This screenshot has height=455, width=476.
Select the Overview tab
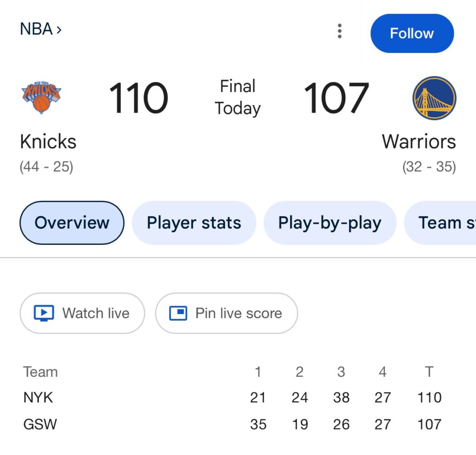point(72,223)
